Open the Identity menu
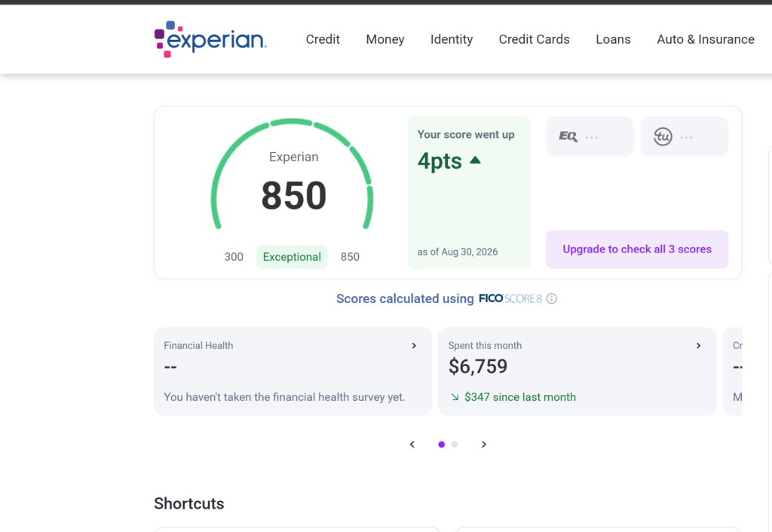 click(452, 39)
